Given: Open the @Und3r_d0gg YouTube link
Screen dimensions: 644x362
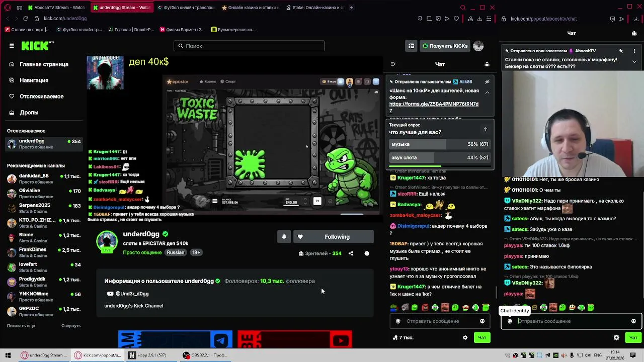Looking at the screenshot, I should [x=128, y=294].
